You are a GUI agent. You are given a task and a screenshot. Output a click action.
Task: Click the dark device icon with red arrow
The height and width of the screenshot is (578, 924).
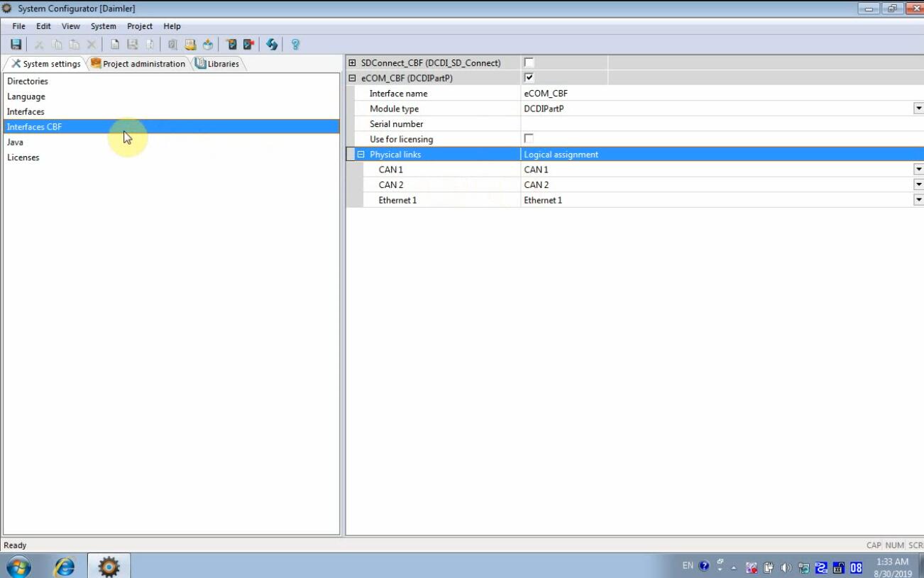pos(248,45)
